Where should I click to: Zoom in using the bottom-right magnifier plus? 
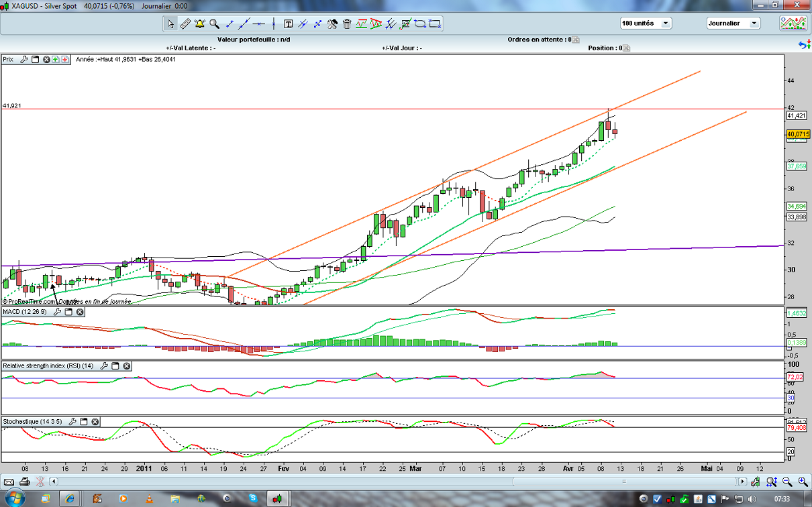[785, 482]
